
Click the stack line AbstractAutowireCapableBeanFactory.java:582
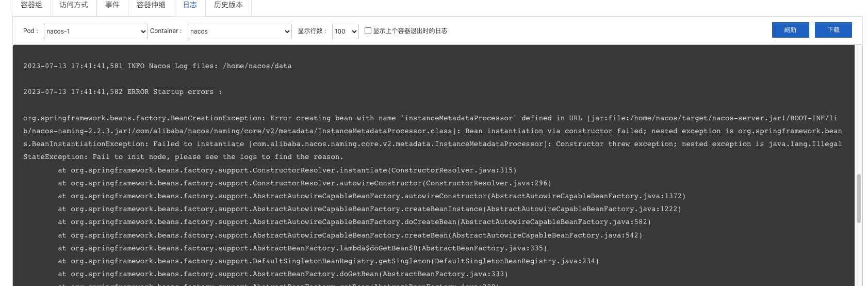pyautogui.click(x=354, y=222)
